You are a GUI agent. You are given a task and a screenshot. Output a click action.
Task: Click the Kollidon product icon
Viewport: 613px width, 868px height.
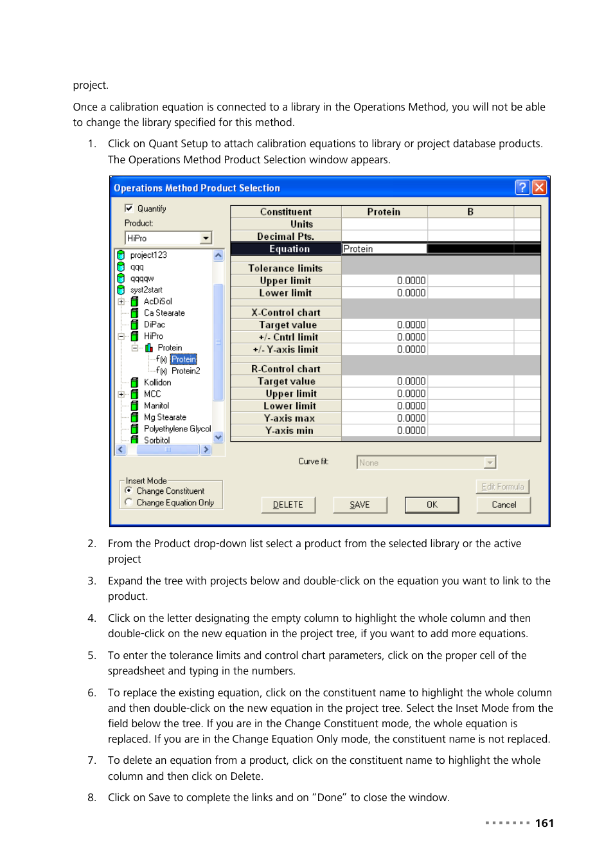point(134,383)
